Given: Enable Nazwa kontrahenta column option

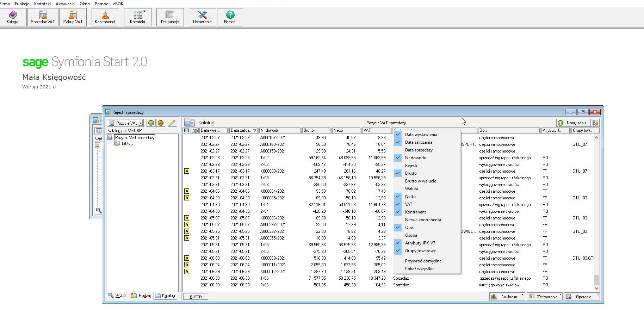Looking at the screenshot, I should click(x=427, y=220).
